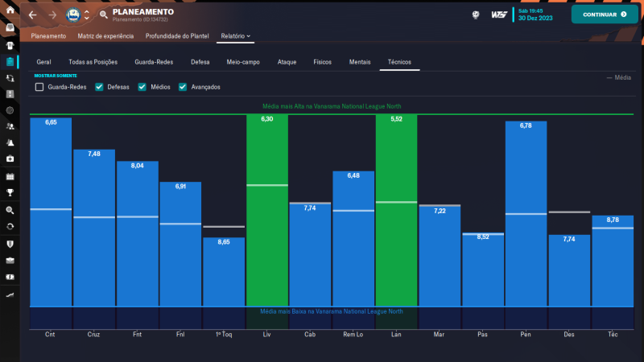Open the Inbox icon in the sidebar

pos(10,29)
